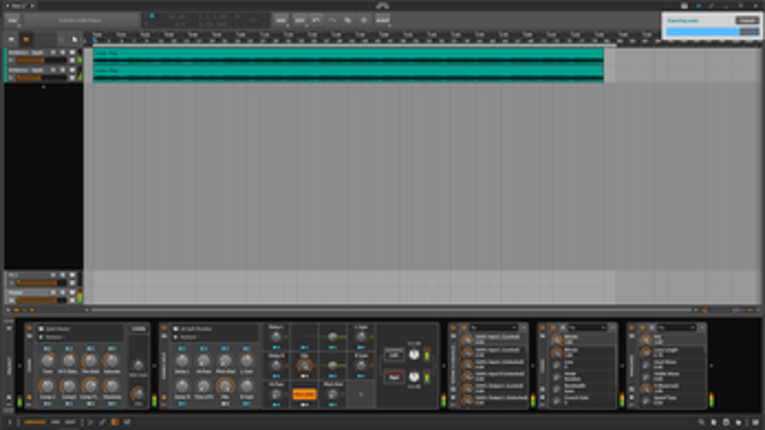Image resolution: width=765 pixels, height=430 pixels.
Task: Toggle the Ping-Pong button in delay device
Action: click(304, 395)
